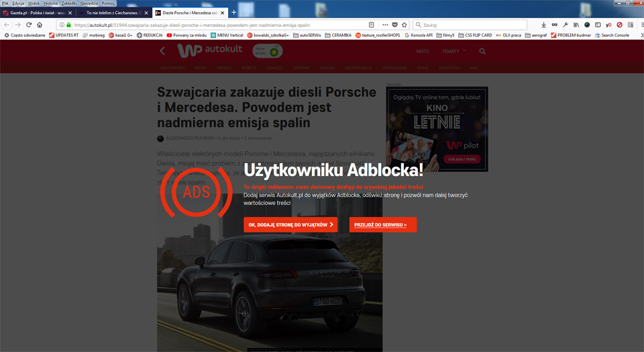Open a new tab with plus button
The image size is (644, 352).
coord(233,12)
